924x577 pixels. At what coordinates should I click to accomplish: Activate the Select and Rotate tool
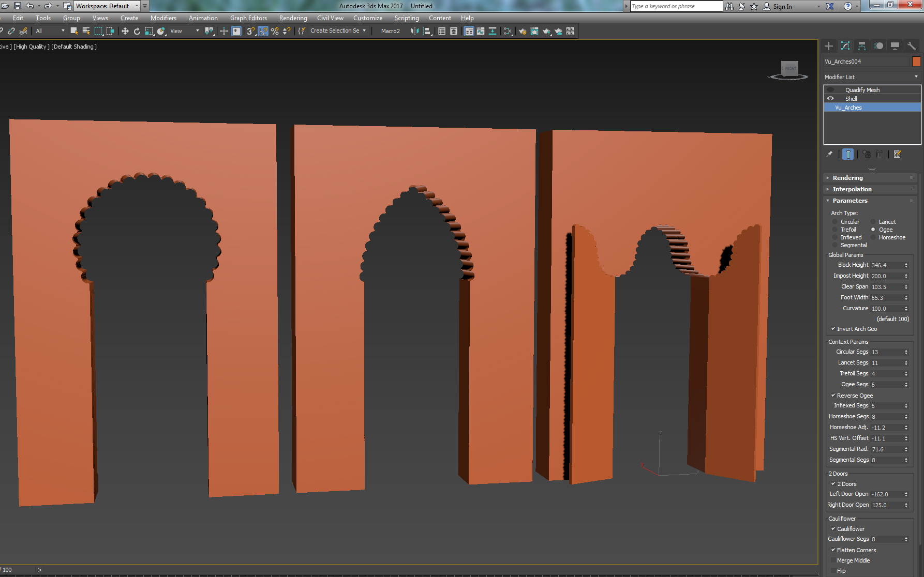136,31
